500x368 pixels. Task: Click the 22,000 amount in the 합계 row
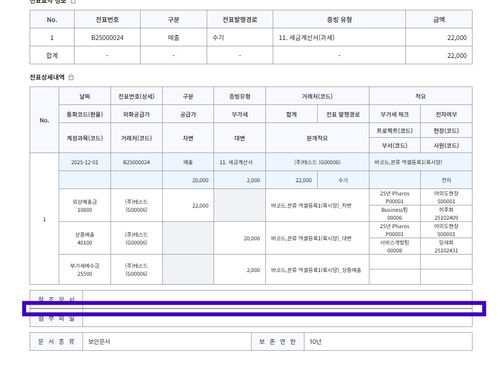click(x=439, y=55)
